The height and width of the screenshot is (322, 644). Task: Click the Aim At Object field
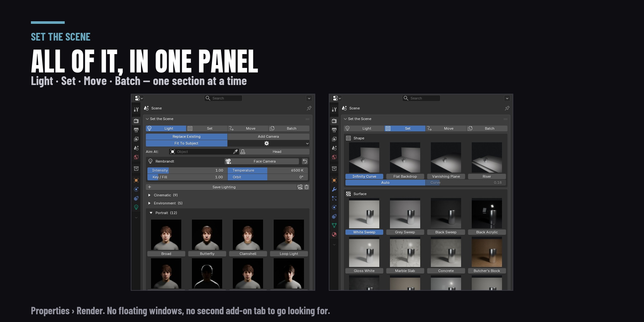tap(201, 152)
